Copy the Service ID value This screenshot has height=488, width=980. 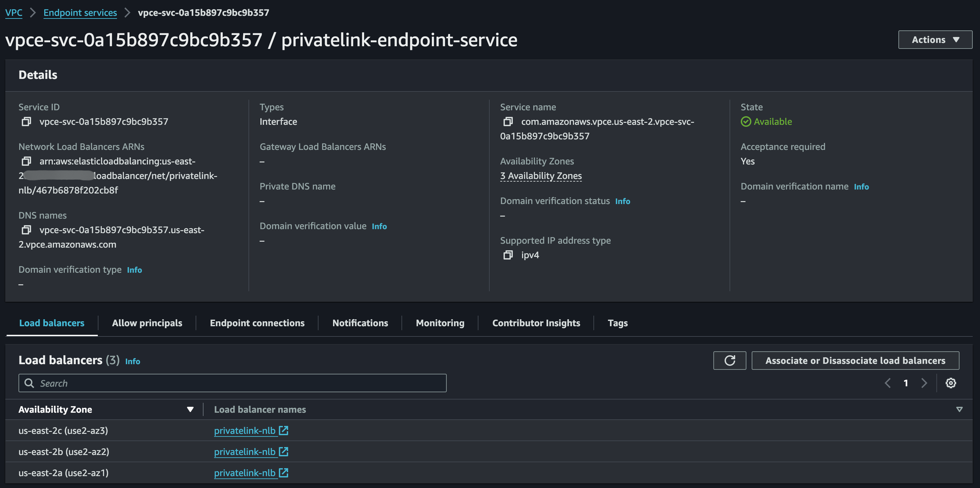(26, 122)
